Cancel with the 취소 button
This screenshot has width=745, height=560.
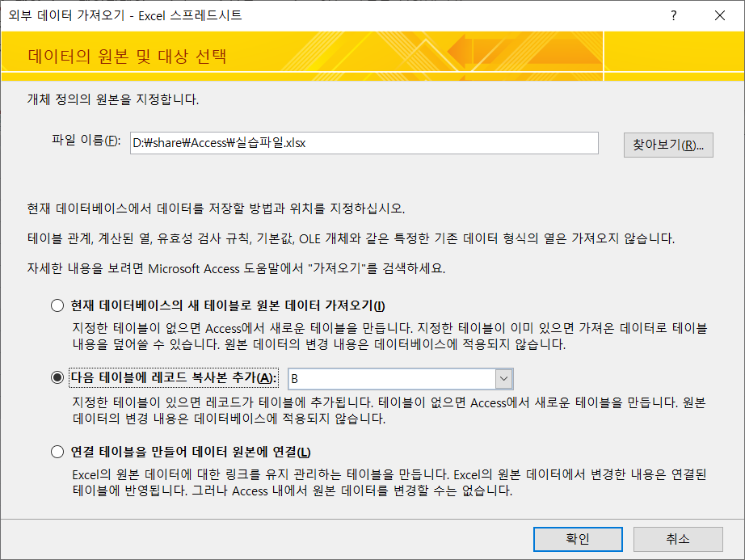tap(678, 539)
